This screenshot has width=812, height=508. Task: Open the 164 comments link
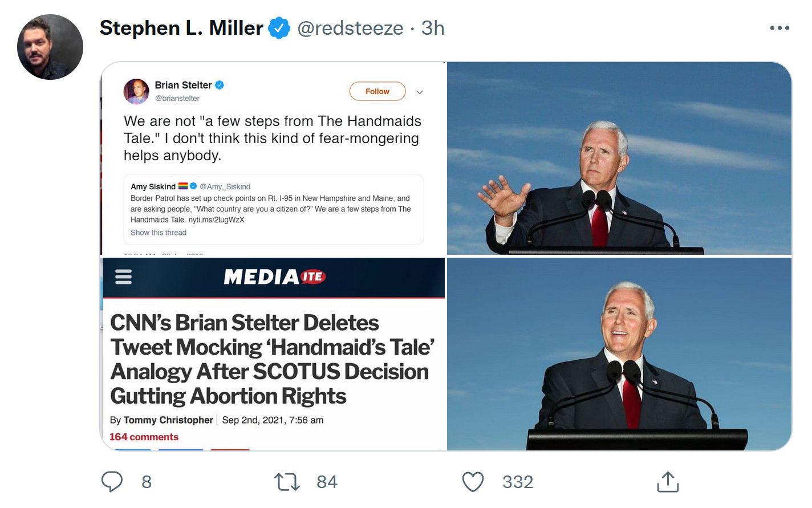tap(144, 437)
